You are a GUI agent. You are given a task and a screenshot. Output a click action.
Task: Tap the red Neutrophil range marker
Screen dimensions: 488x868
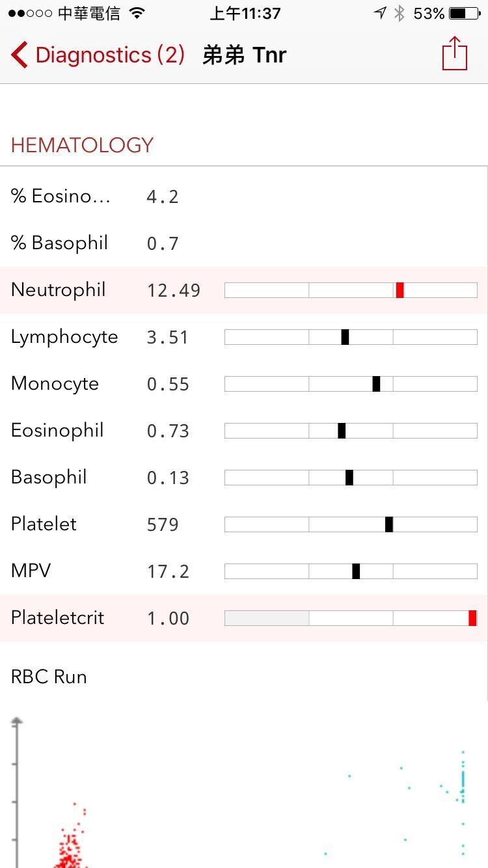tap(400, 290)
